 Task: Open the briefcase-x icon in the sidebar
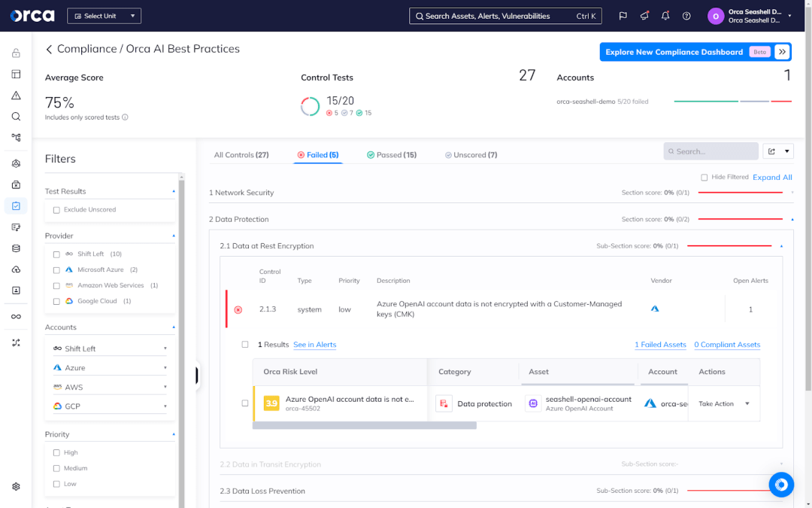tap(16, 185)
